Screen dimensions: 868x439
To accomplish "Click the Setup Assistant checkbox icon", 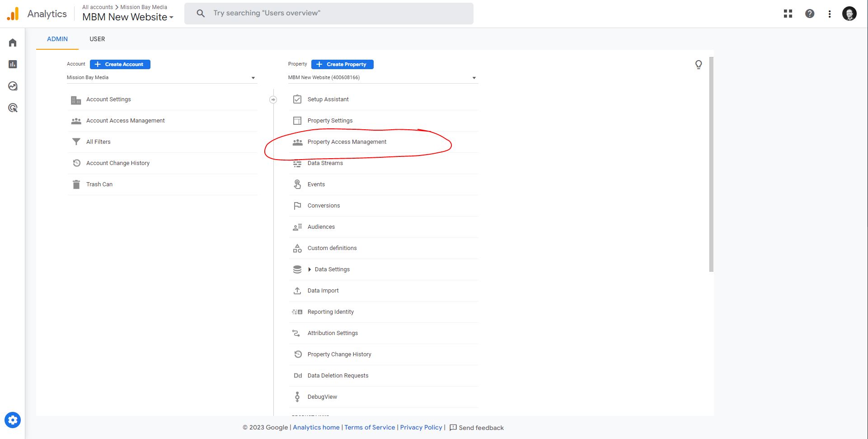I will pyautogui.click(x=297, y=99).
